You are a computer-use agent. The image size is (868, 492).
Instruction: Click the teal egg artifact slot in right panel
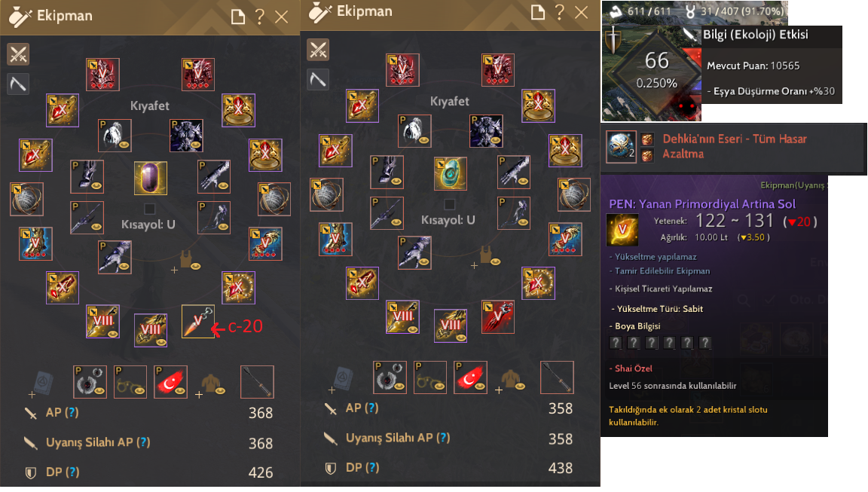[450, 173]
